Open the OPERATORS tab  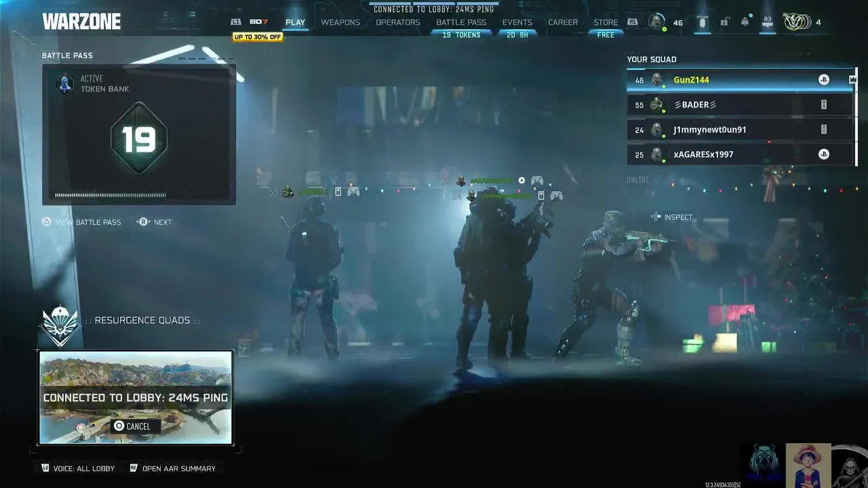click(x=398, y=22)
